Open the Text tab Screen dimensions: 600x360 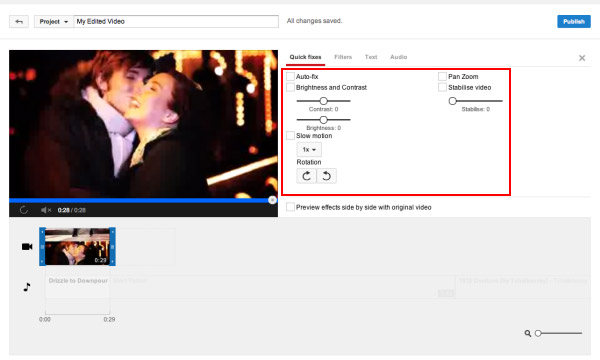[x=371, y=57]
